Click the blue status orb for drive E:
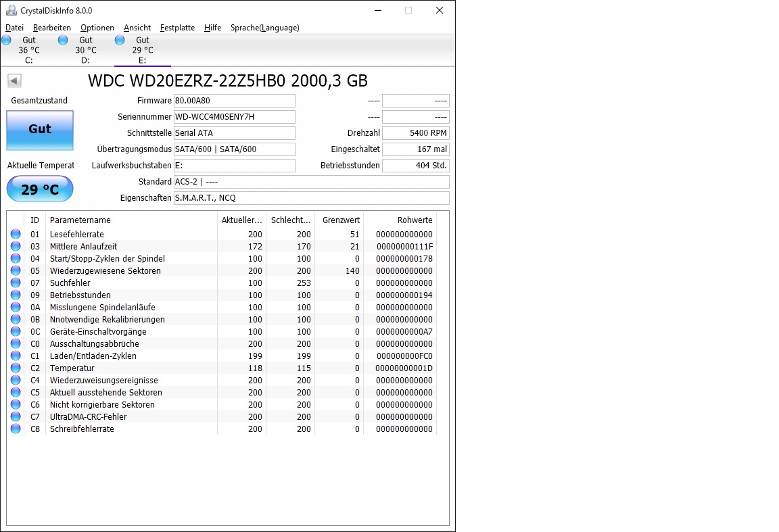779x532 pixels. point(120,41)
